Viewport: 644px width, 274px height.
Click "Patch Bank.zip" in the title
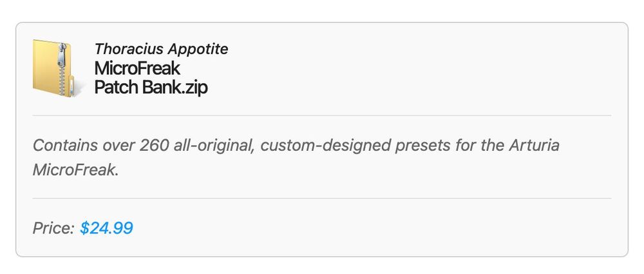click(x=151, y=87)
